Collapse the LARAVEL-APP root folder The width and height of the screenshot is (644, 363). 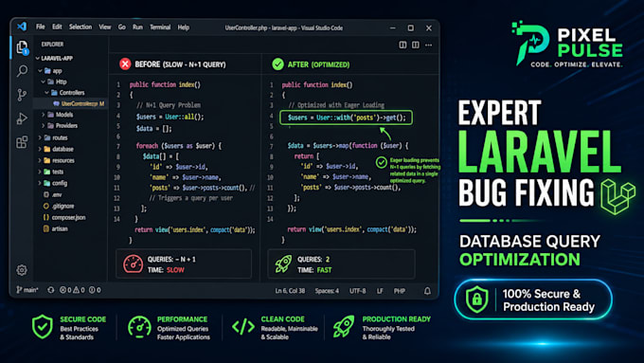click(x=38, y=59)
